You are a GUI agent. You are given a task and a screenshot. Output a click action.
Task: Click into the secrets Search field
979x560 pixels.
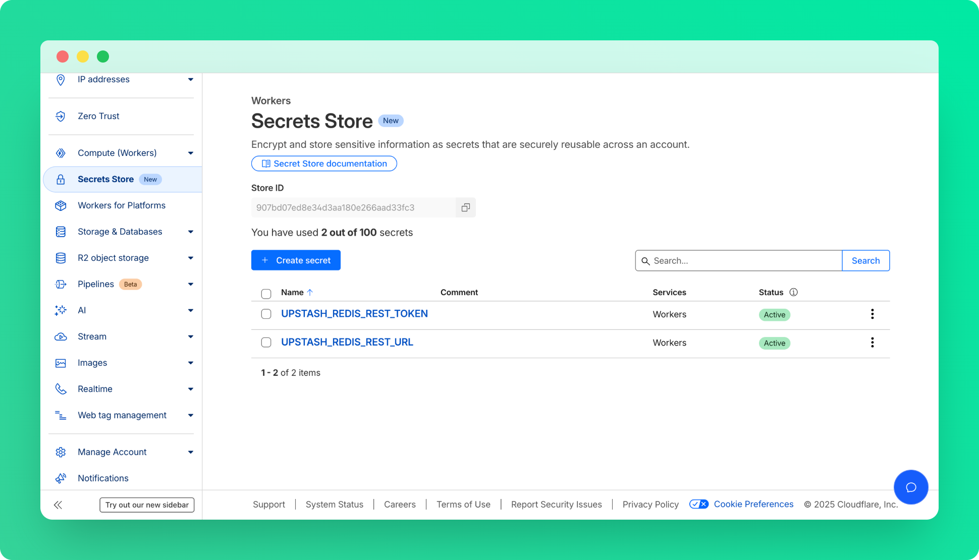coord(739,261)
